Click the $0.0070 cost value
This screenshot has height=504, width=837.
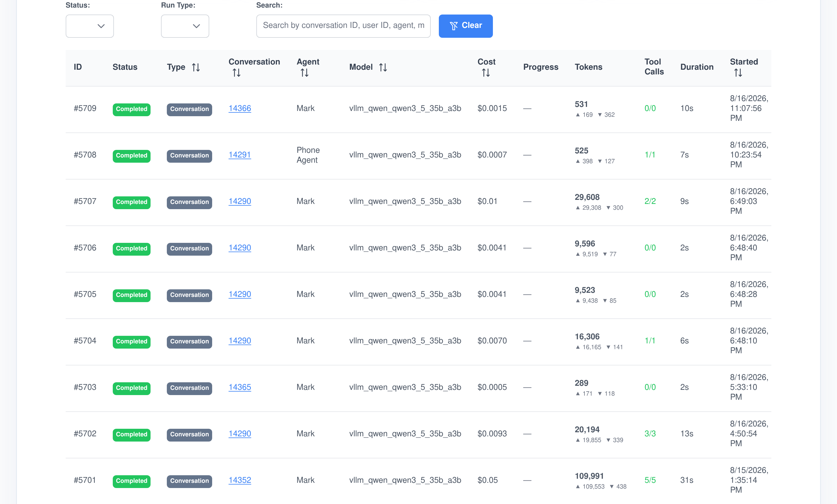coord(492,341)
